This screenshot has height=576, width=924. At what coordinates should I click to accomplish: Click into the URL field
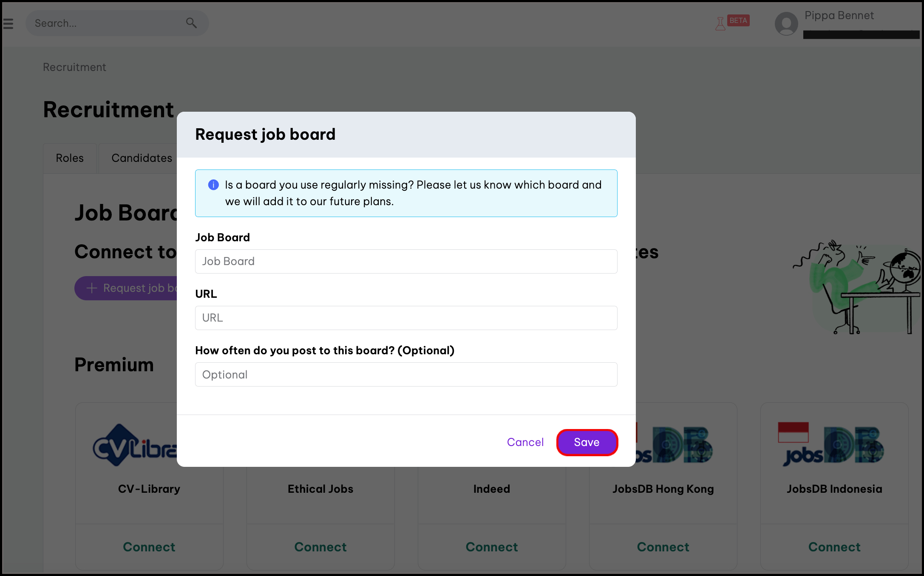click(406, 318)
